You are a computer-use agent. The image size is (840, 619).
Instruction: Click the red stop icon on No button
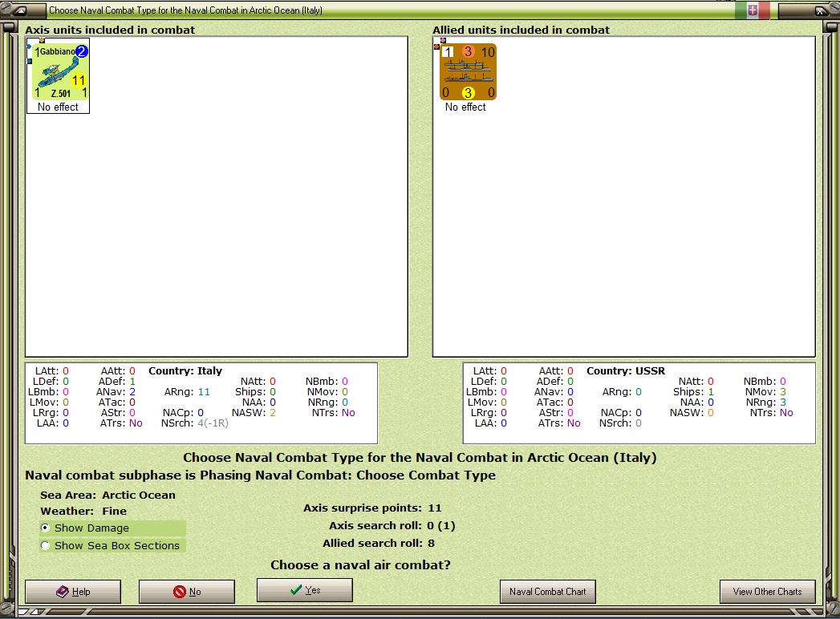click(x=180, y=592)
